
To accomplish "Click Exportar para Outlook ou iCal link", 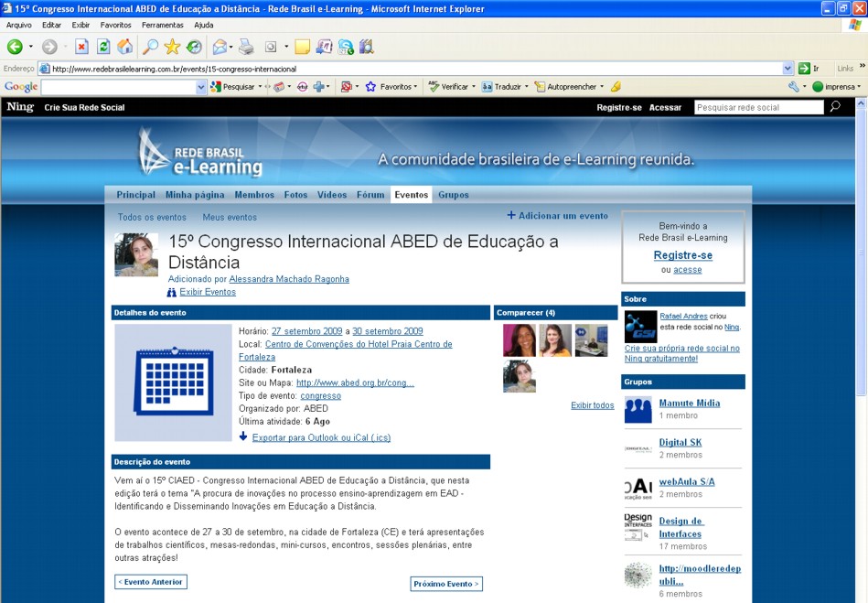I will click(x=321, y=438).
